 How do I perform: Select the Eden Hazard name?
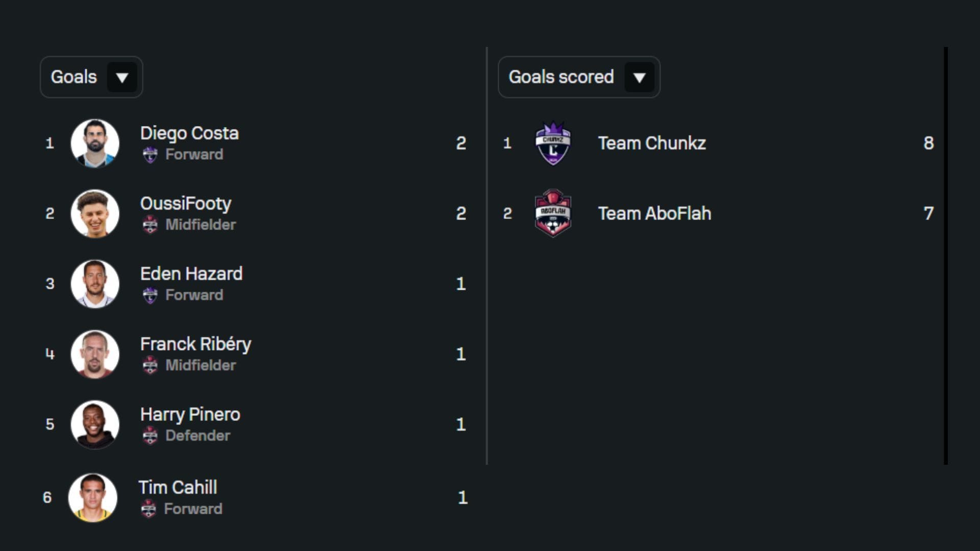(x=192, y=273)
